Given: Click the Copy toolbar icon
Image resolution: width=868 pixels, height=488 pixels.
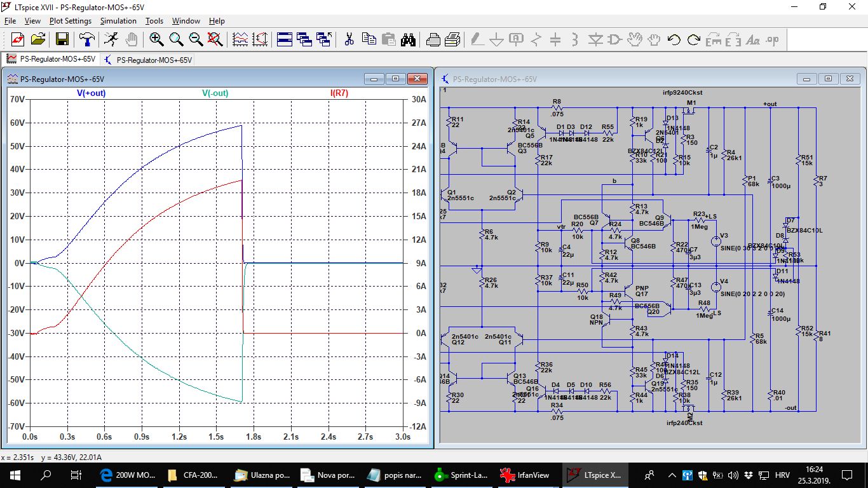Looking at the screenshot, I should point(369,39).
